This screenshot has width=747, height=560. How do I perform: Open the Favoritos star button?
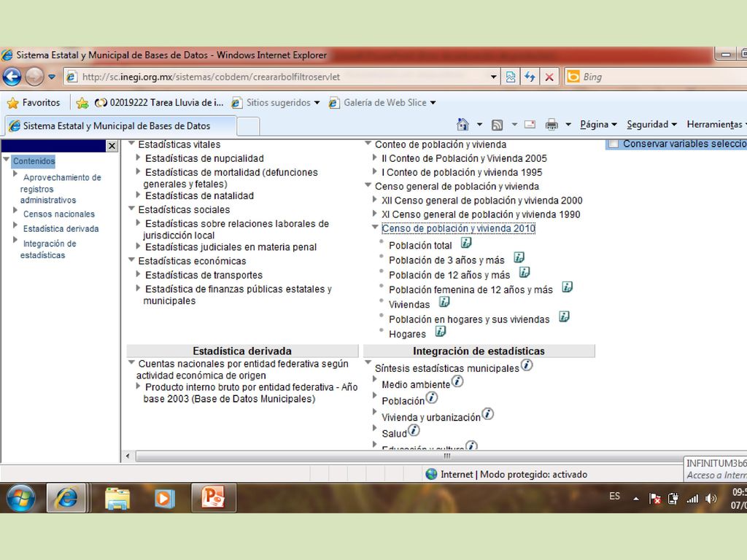tap(34, 102)
